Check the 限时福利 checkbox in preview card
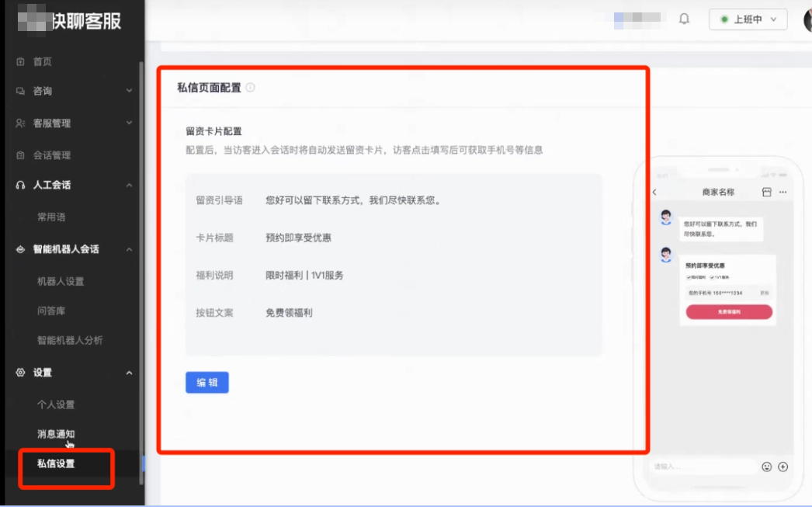812x507 pixels. [689, 277]
